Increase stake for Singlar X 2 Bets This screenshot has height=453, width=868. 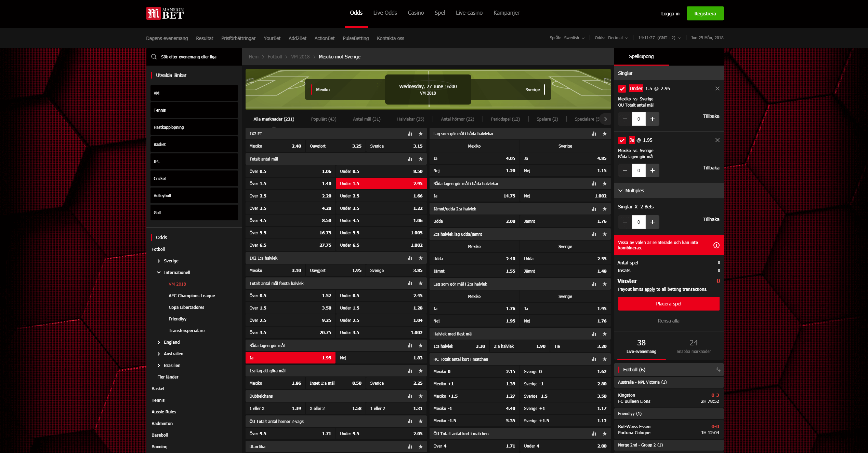pyautogui.click(x=652, y=222)
